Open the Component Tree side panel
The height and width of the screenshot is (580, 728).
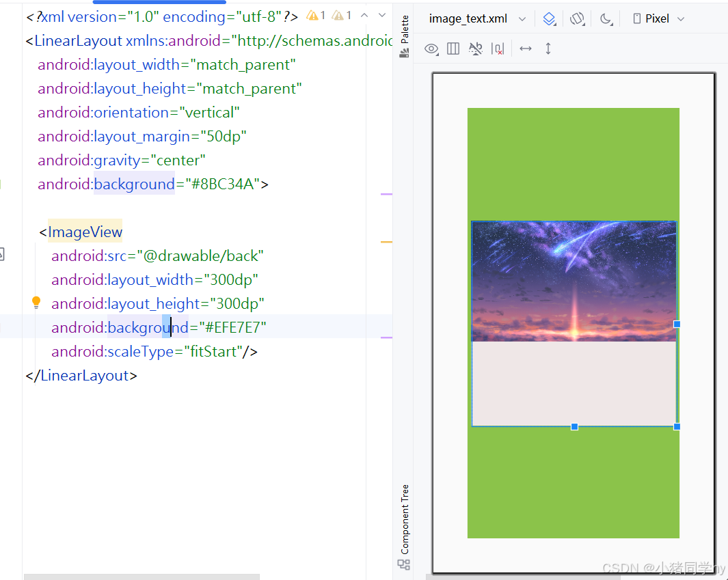pos(405,527)
